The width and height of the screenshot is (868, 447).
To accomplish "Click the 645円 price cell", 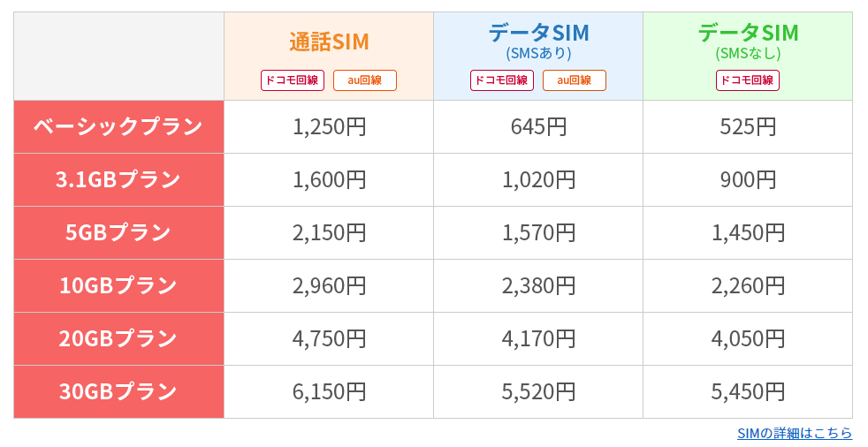I will point(538,126).
